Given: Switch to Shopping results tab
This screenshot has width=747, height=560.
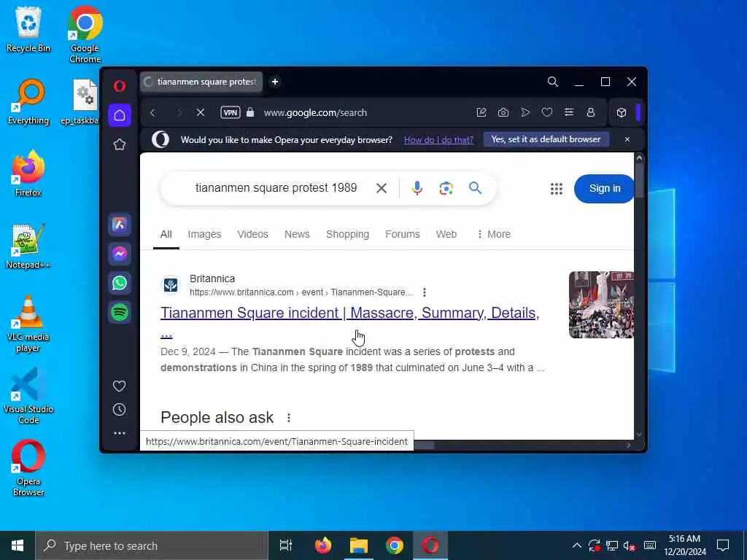Looking at the screenshot, I should point(347,234).
